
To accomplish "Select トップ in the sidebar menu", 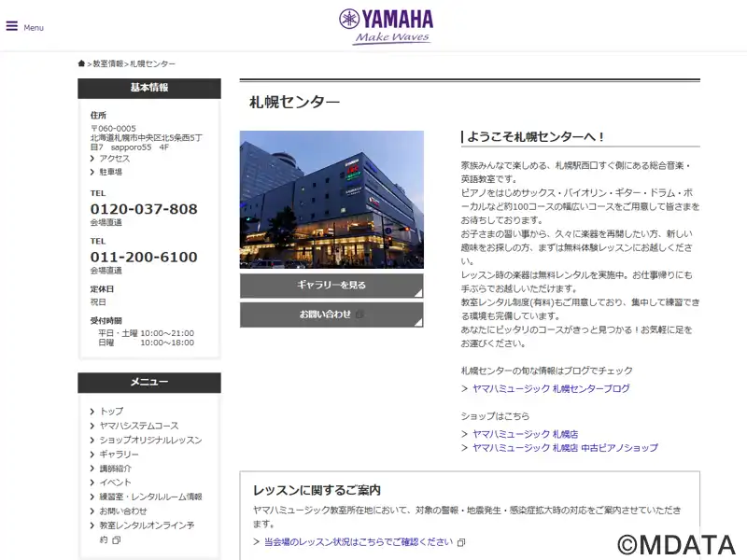I will click(111, 411).
